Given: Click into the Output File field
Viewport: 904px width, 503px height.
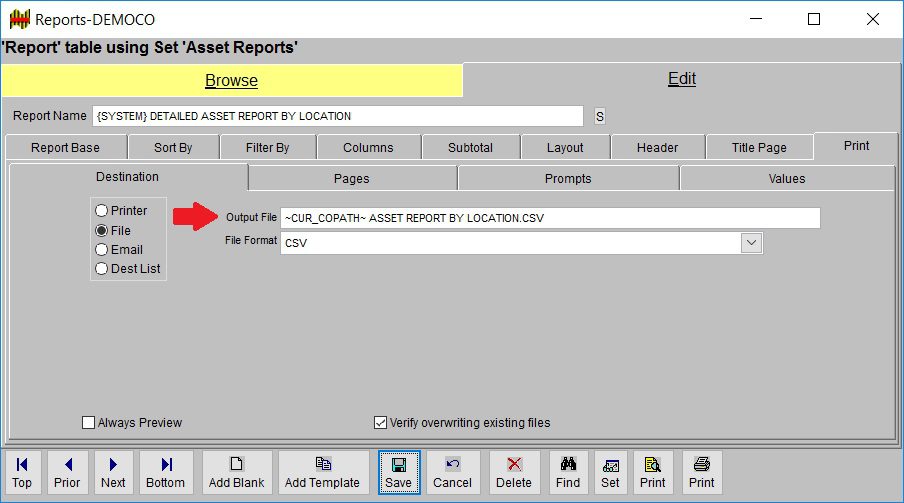Looking at the screenshot, I should coord(550,218).
